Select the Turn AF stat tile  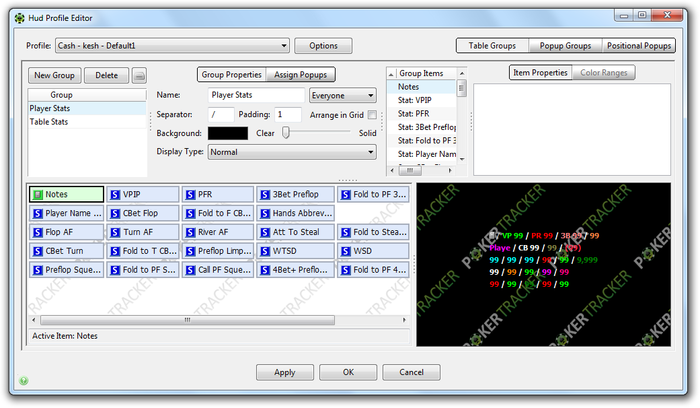[x=143, y=232]
